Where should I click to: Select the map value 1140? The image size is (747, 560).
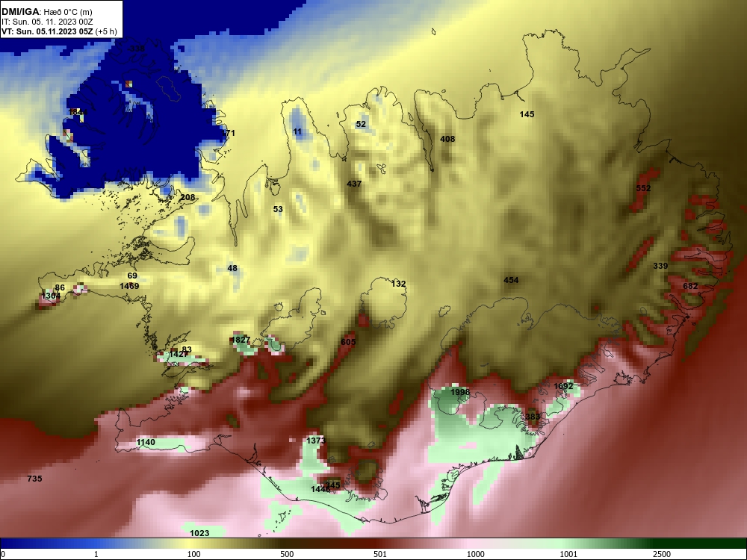pos(146,442)
